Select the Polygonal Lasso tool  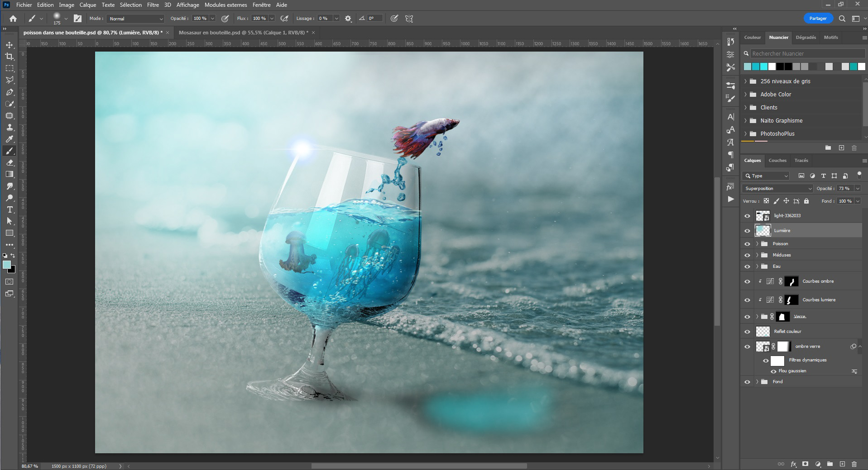point(10,80)
